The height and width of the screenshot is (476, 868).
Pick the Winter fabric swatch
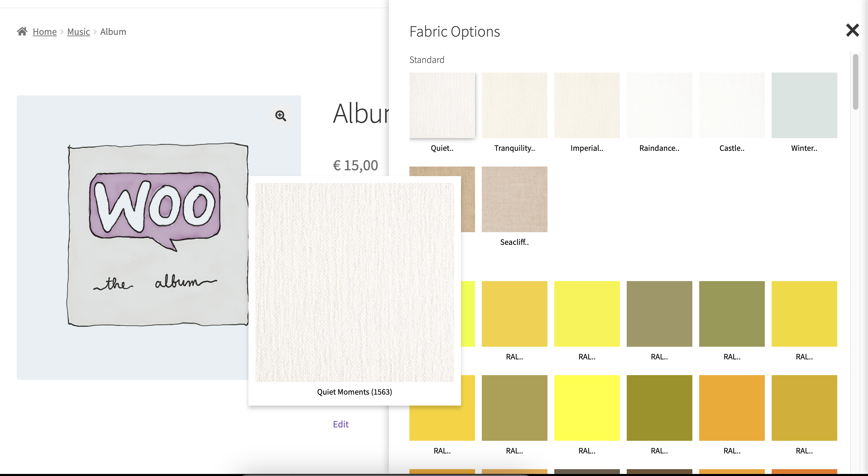coord(804,105)
